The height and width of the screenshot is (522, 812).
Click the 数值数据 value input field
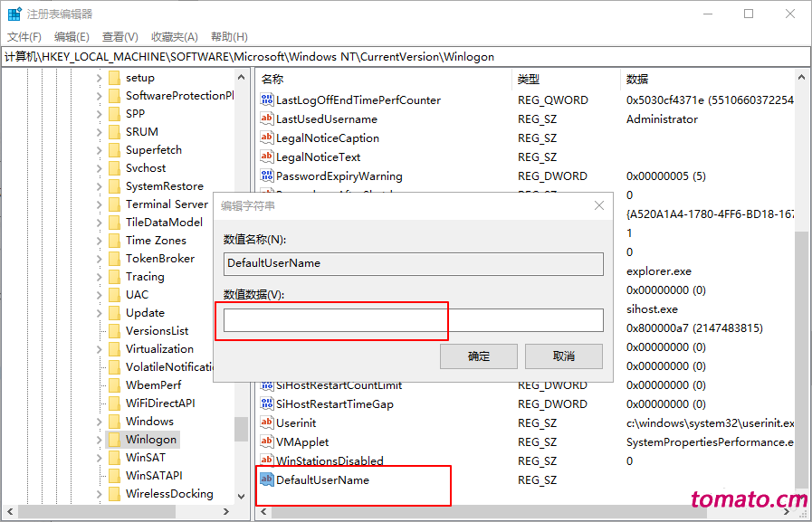coord(414,320)
